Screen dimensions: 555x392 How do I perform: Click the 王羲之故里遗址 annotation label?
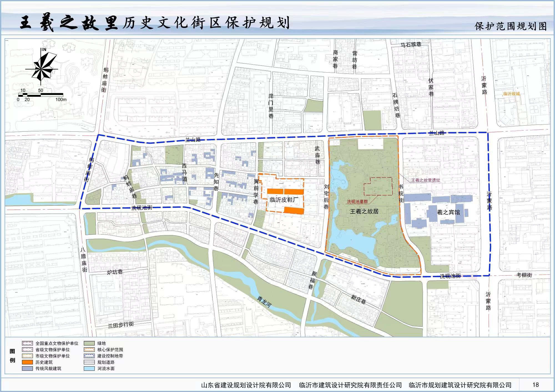[x=425, y=180]
